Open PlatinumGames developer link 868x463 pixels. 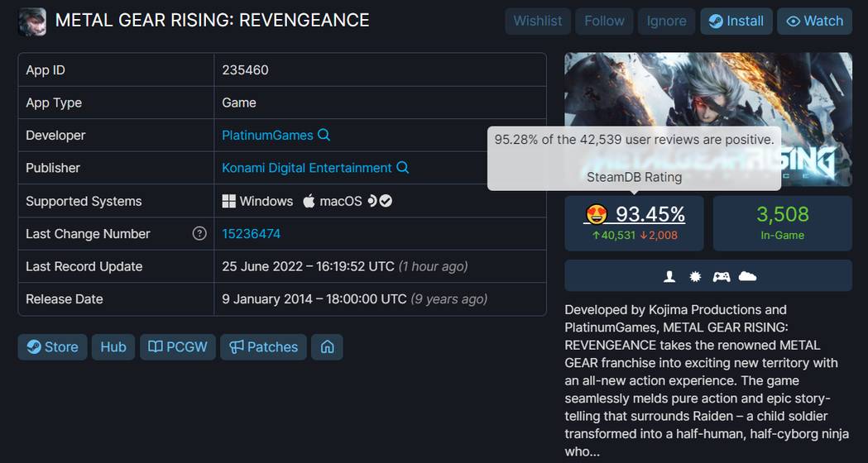pyautogui.click(x=267, y=135)
